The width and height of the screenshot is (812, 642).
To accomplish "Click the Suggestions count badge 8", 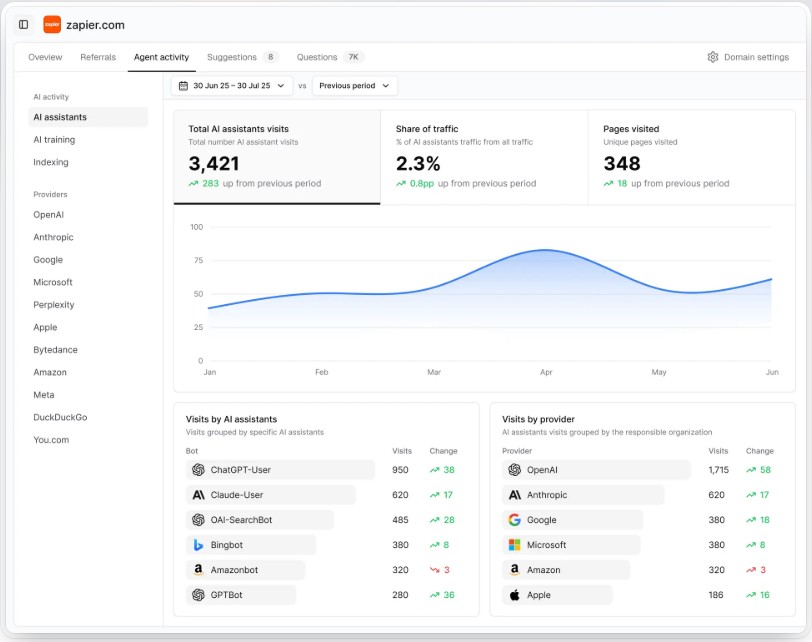I will (x=270, y=57).
